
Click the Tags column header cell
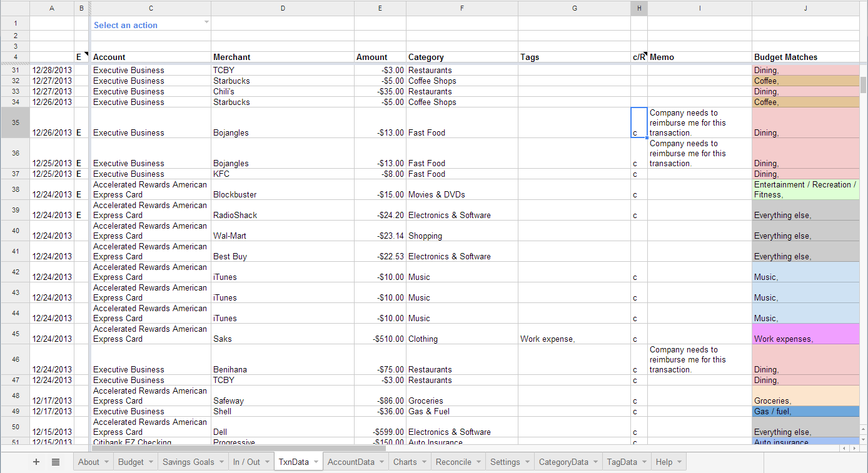[x=574, y=57]
